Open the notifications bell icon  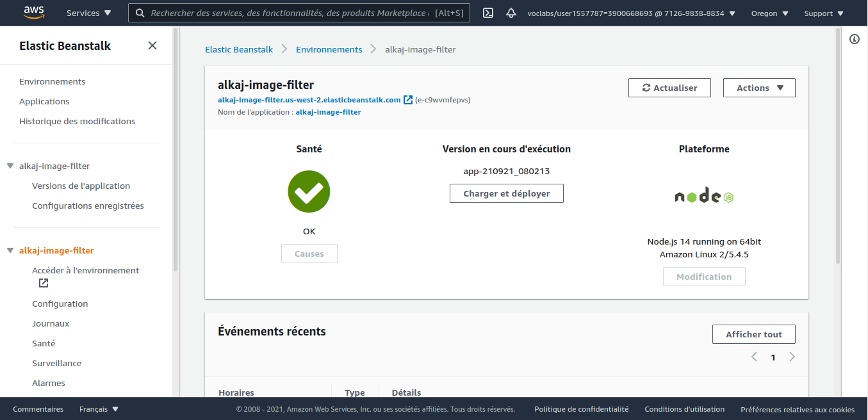pyautogui.click(x=511, y=13)
